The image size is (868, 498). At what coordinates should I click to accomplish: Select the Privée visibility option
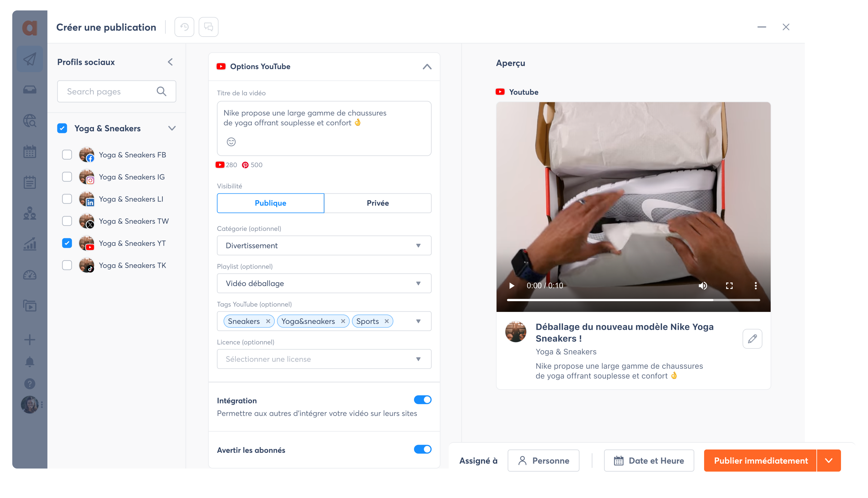[378, 203]
